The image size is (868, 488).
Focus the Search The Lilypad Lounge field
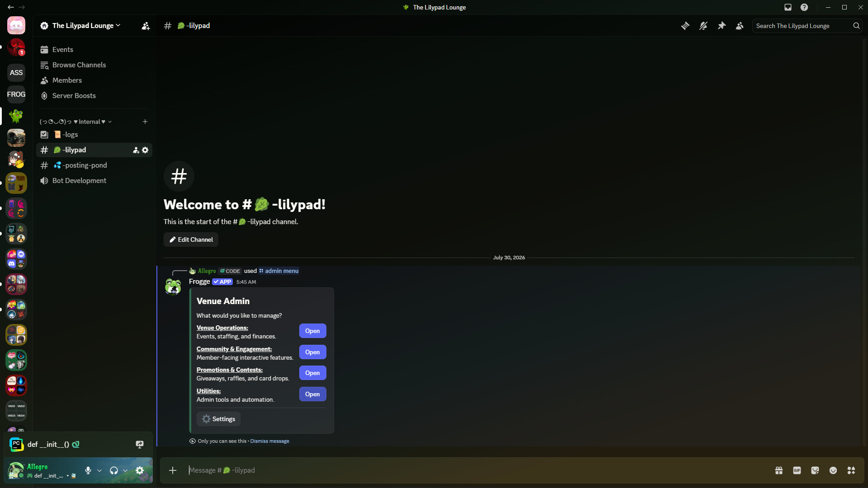(x=807, y=26)
